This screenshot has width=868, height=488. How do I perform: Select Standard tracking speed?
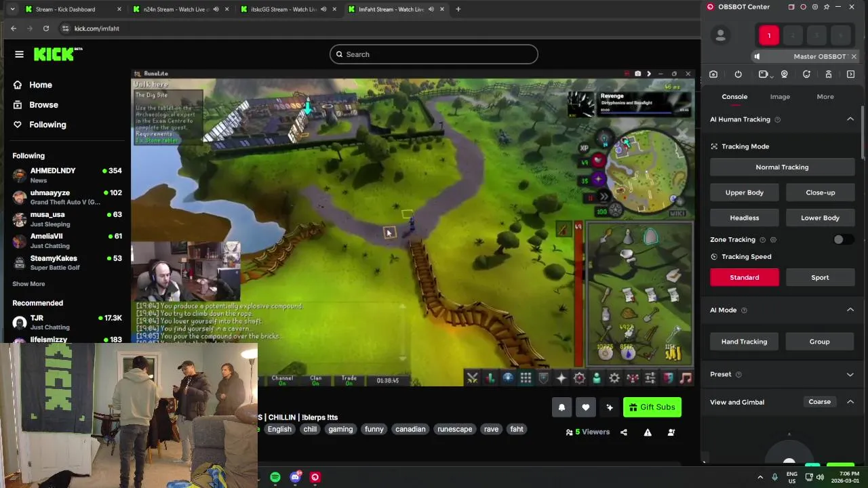tap(745, 277)
